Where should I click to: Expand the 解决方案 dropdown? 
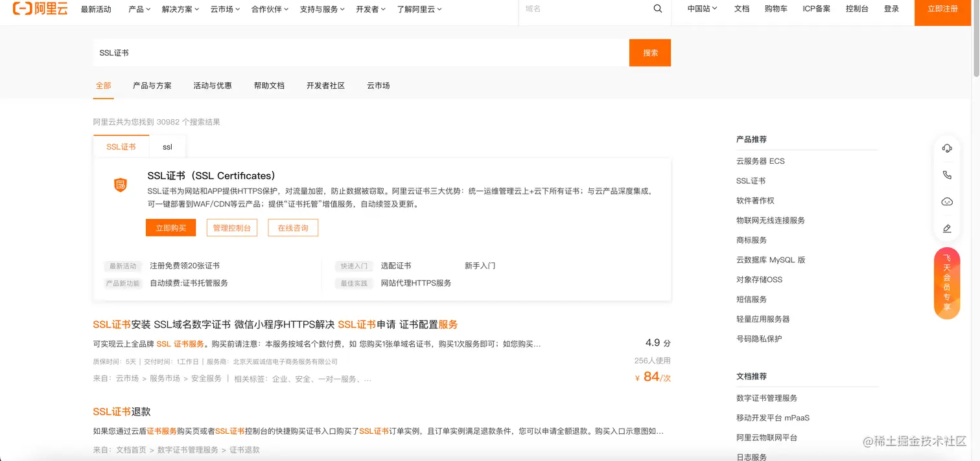(x=181, y=9)
